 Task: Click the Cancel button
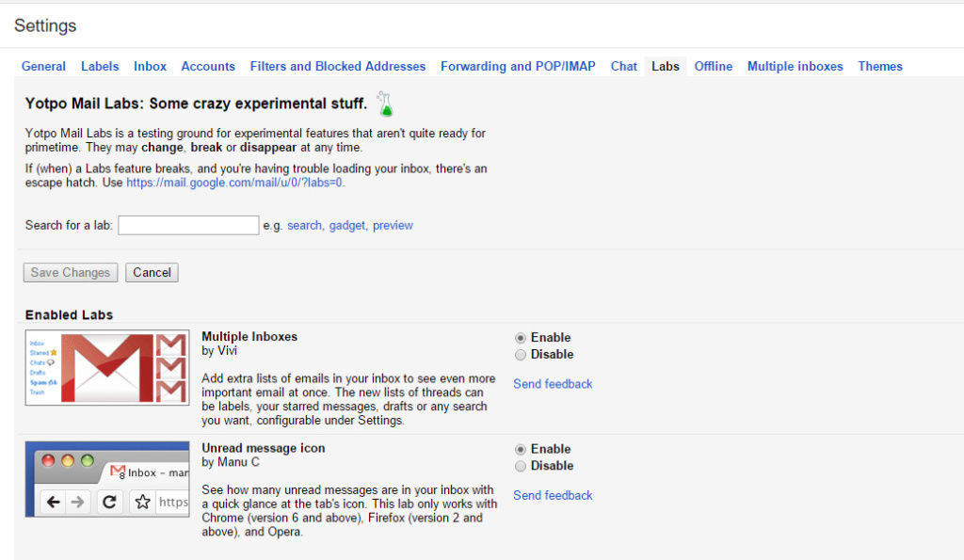pyautogui.click(x=152, y=272)
